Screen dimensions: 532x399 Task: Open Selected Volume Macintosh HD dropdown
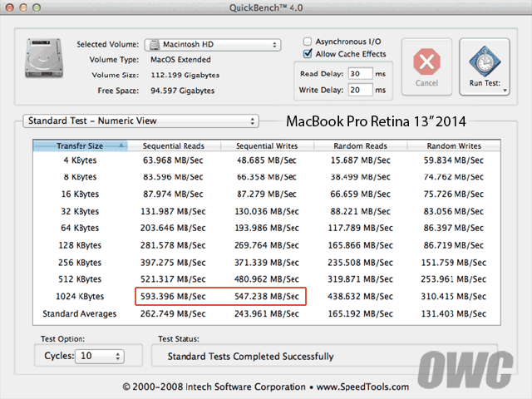pos(213,45)
